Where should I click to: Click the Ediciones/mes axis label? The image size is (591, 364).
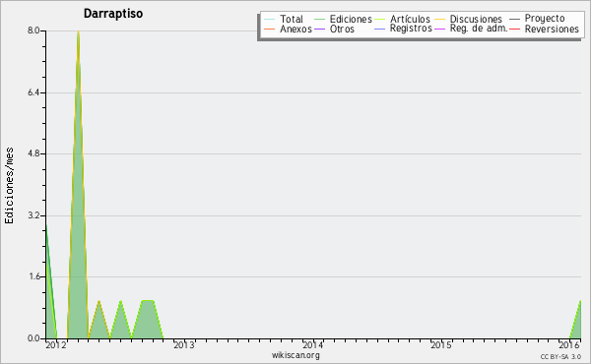[9, 186]
